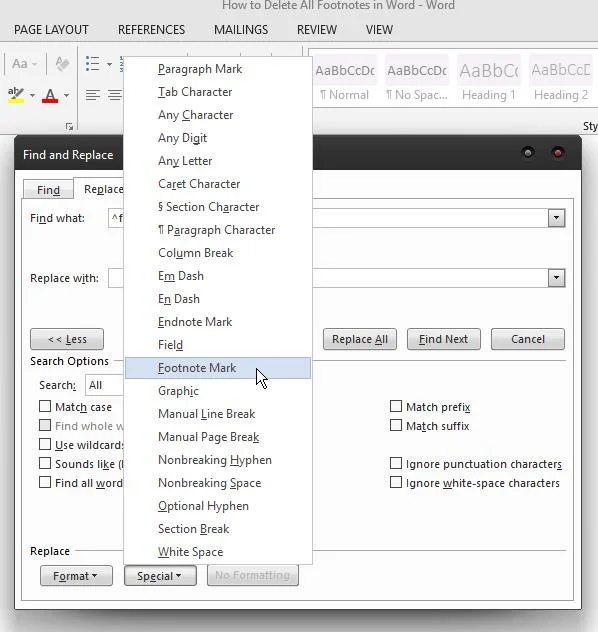Expand the Replace with dropdown arrow
Viewport: 598px width, 632px height.
556,278
